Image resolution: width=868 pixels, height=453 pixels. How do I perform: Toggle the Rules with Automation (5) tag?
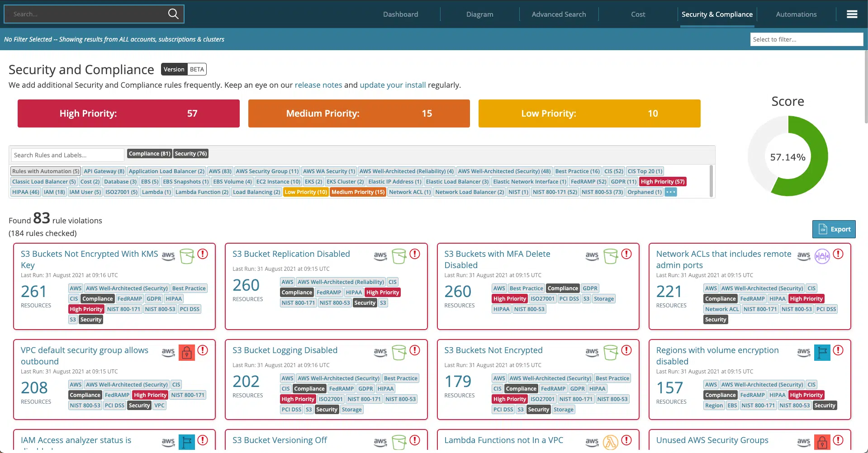(45, 171)
